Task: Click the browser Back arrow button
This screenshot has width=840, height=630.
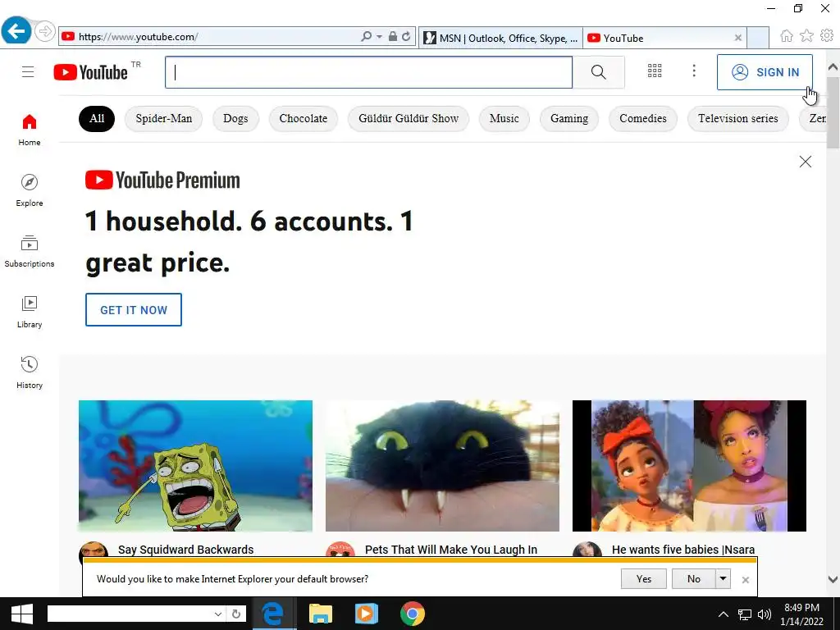Action: click(x=16, y=31)
